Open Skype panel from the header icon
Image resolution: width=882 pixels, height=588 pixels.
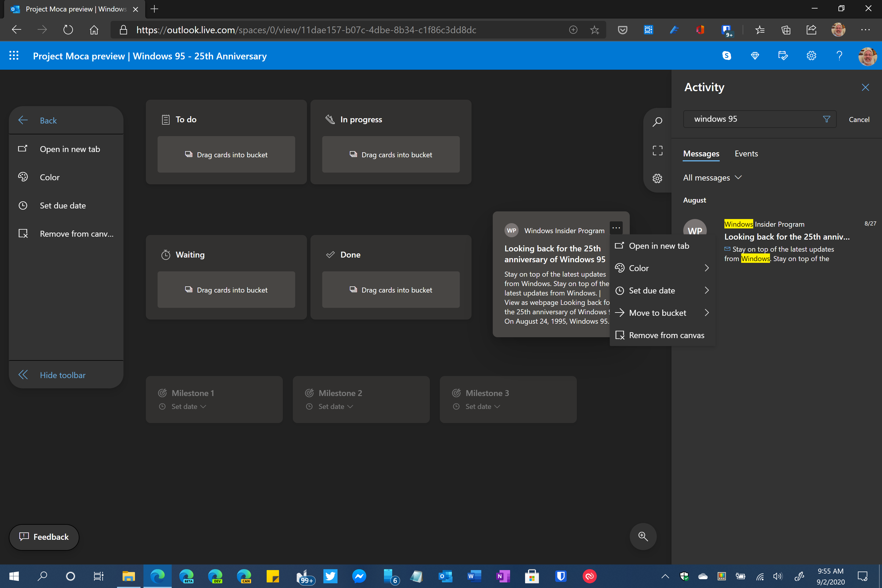click(727, 56)
